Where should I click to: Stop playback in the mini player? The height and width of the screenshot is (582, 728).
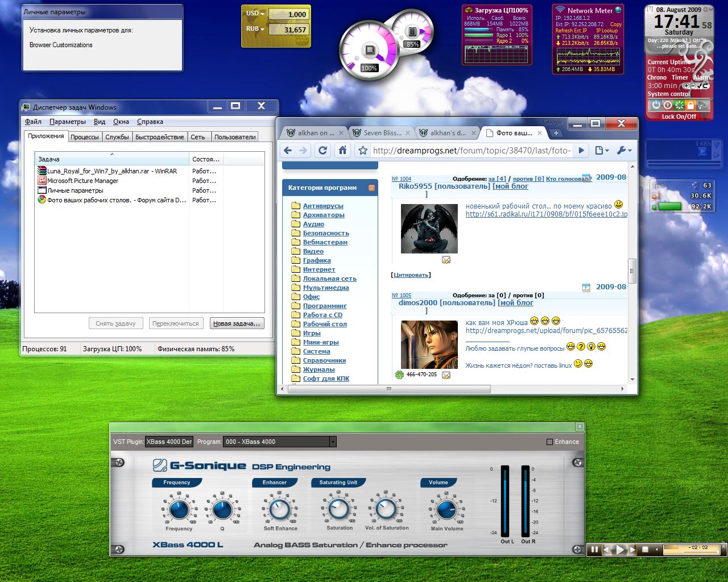pyautogui.click(x=645, y=550)
